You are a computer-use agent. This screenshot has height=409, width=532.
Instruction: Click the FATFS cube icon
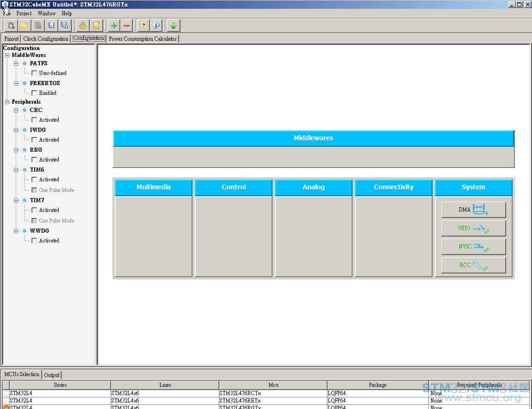[25, 63]
